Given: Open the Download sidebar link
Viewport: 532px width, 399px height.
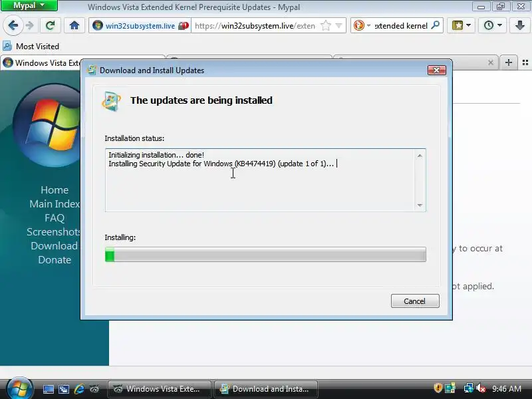Looking at the screenshot, I should point(55,245).
